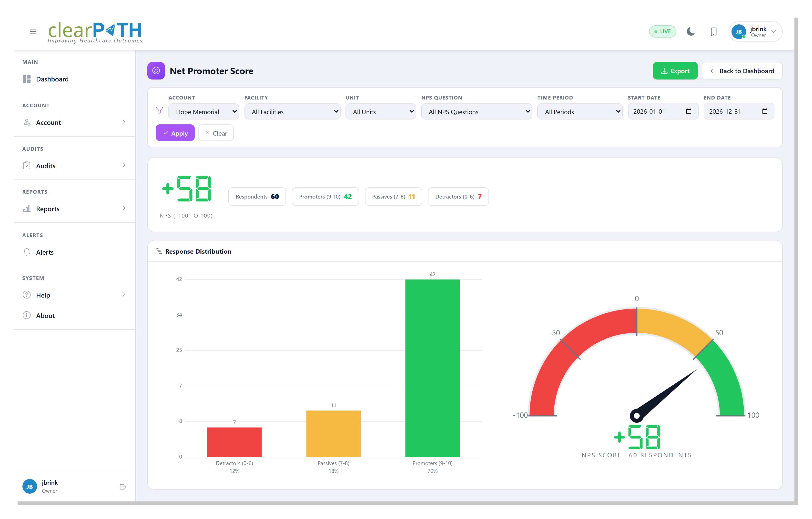Click the large +58 NPS score

click(186, 188)
